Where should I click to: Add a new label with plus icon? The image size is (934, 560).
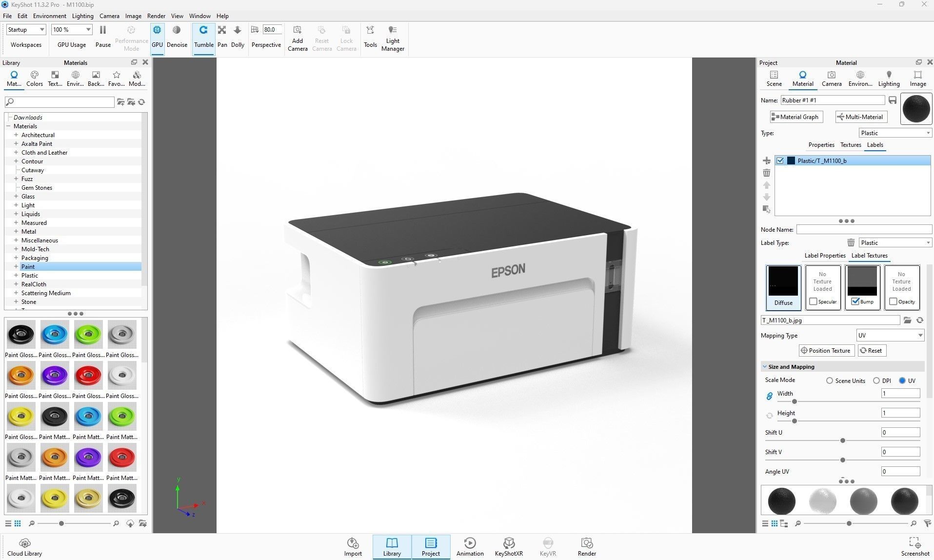(x=767, y=160)
